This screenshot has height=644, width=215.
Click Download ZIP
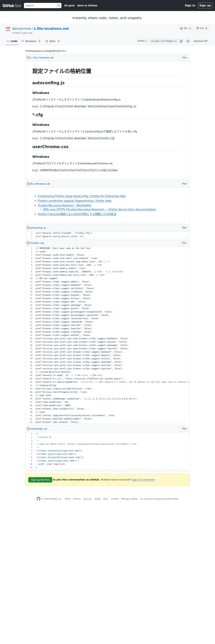click(x=200, y=41)
